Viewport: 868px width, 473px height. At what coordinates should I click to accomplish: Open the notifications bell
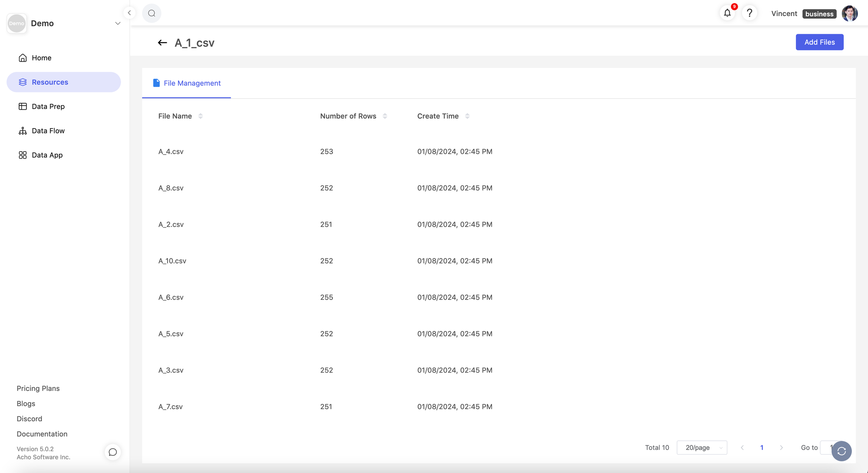coord(727,13)
